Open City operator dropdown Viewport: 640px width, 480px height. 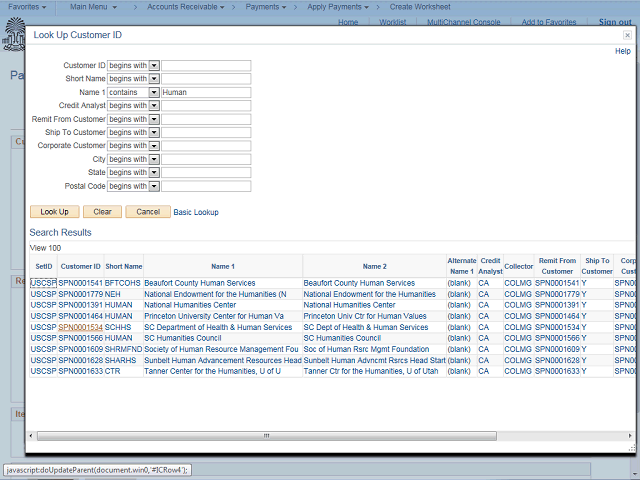154,159
